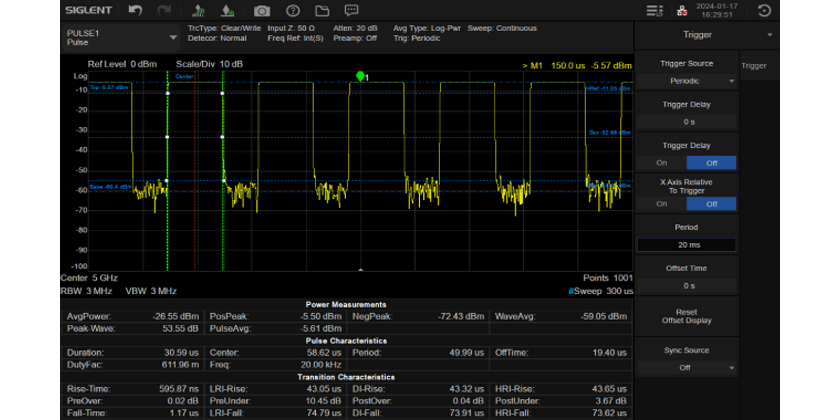Open the file folder icon
This screenshot has width=840, height=420.
coord(323,11)
